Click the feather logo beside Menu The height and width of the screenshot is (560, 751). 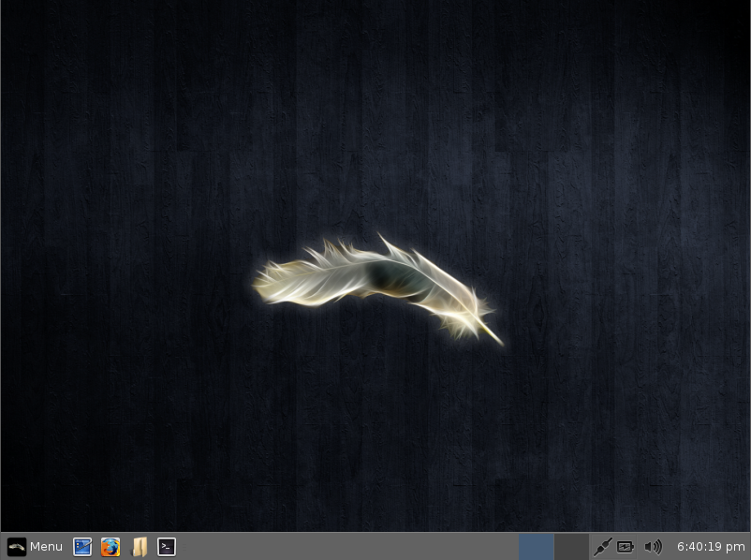click(x=16, y=547)
